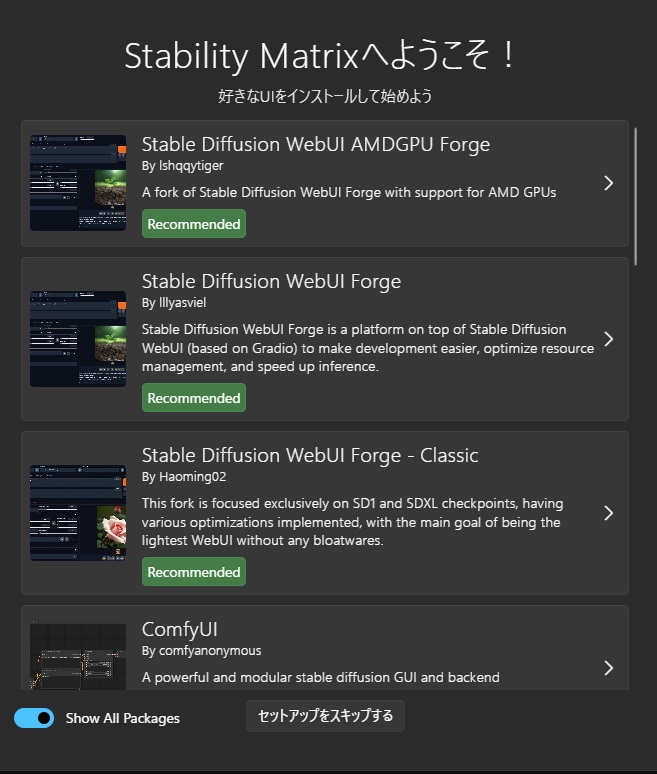Click the Recommended badge under Illyasviel's Forge
This screenshot has height=774, width=657.
[x=194, y=398]
